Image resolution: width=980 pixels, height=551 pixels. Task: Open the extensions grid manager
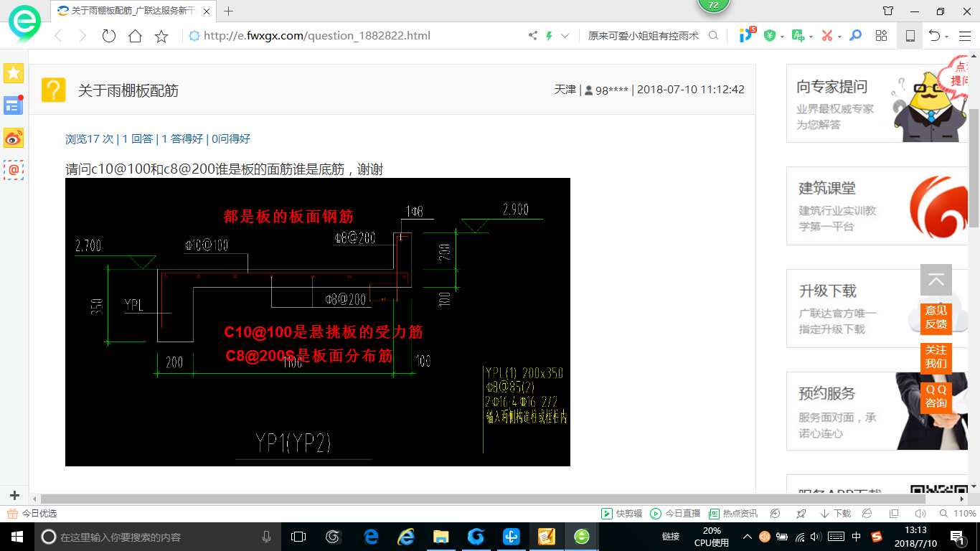coord(882,35)
